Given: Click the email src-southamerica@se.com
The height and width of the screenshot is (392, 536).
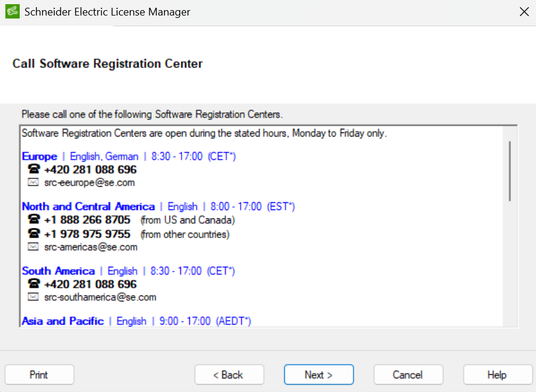Looking at the screenshot, I should point(100,297).
